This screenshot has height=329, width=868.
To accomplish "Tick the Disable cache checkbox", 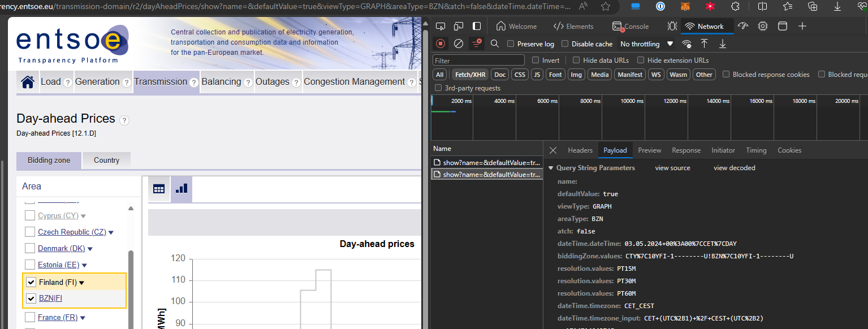I will click(565, 44).
